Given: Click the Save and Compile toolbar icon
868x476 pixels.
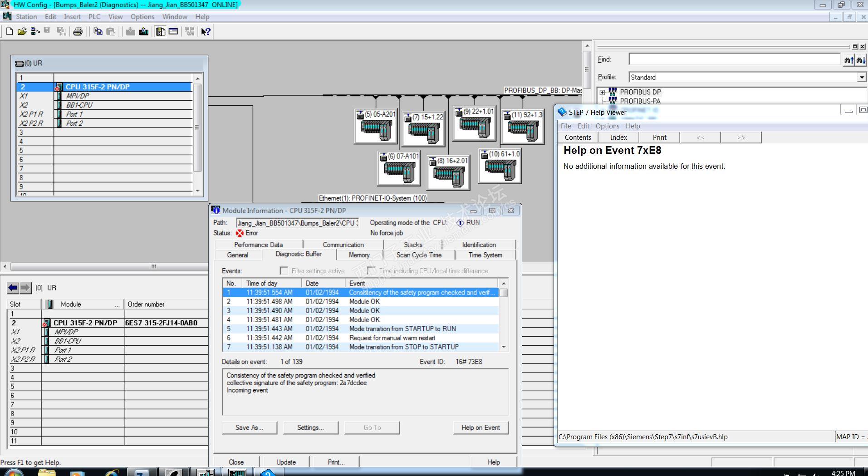Looking at the screenshot, I should pyautogui.click(x=61, y=32).
